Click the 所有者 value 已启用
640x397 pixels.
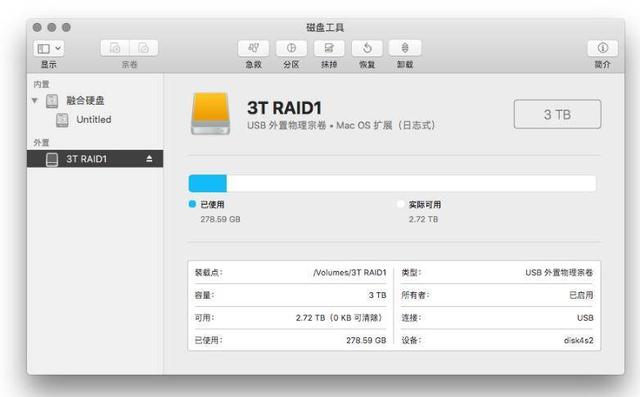pyautogui.click(x=581, y=295)
